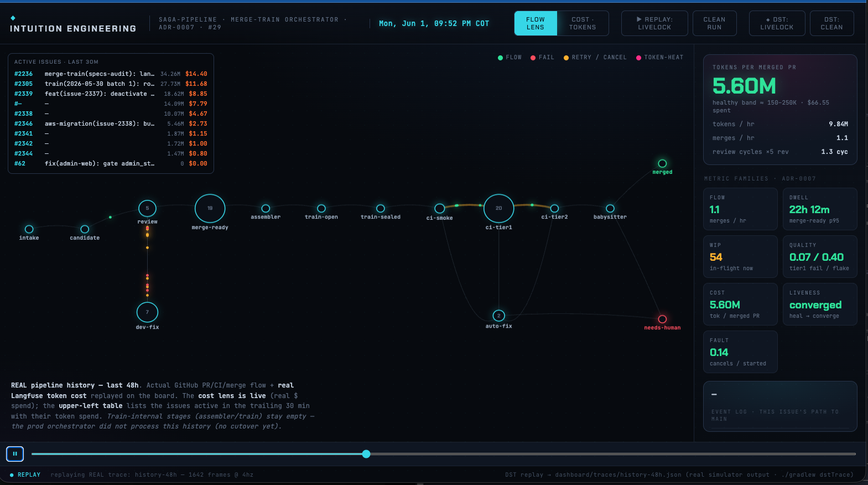Image resolution: width=868 pixels, height=485 pixels.
Task: Click the date and time display
Action: point(434,23)
